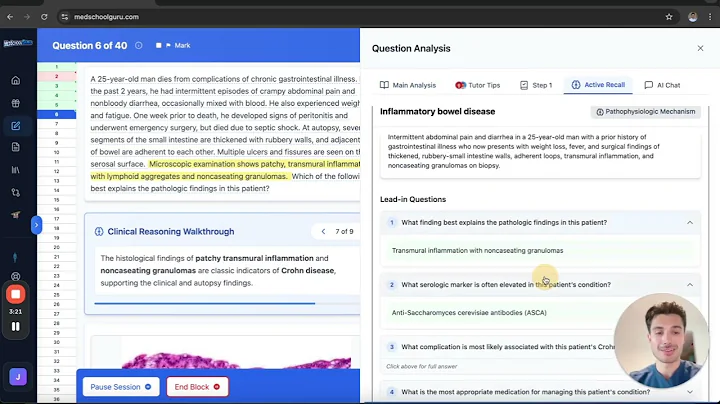
Task: Click the ASCA answer text
Action: pyautogui.click(x=469, y=313)
